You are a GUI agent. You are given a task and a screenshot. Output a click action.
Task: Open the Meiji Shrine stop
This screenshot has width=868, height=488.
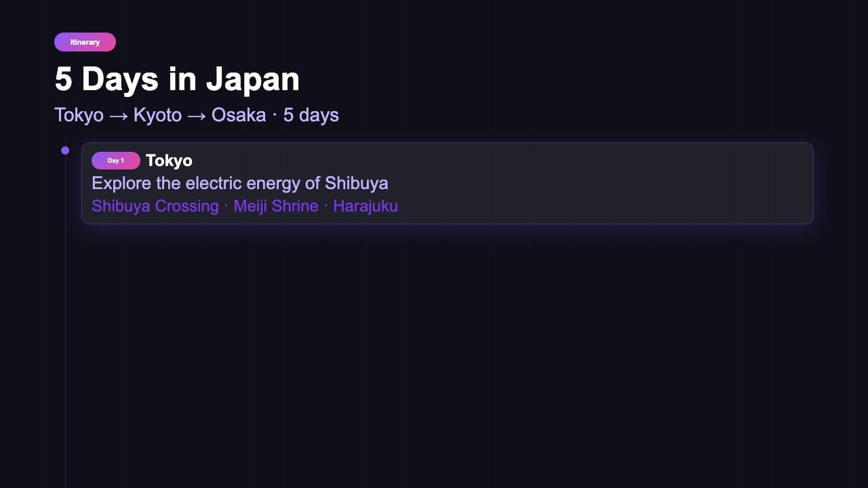click(x=276, y=206)
